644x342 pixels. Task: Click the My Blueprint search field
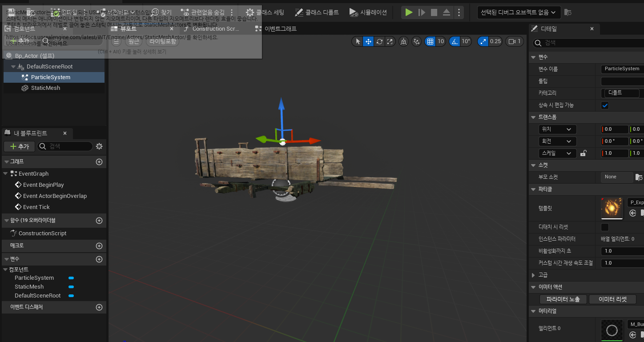point(65,146)
